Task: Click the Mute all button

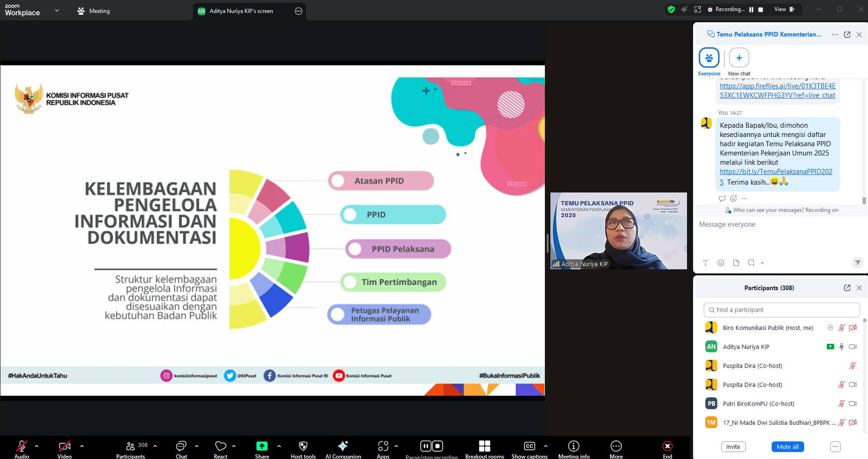Action: (x=787, y=447)
